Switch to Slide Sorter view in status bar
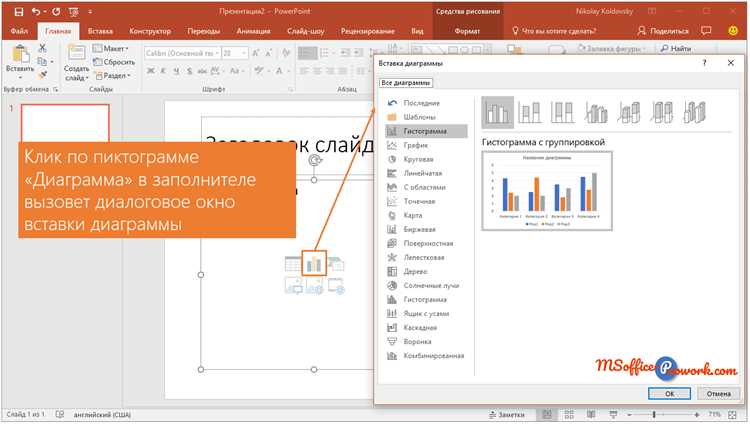The height and width of the screenshot is (424, 750). [x=569, y=414]
